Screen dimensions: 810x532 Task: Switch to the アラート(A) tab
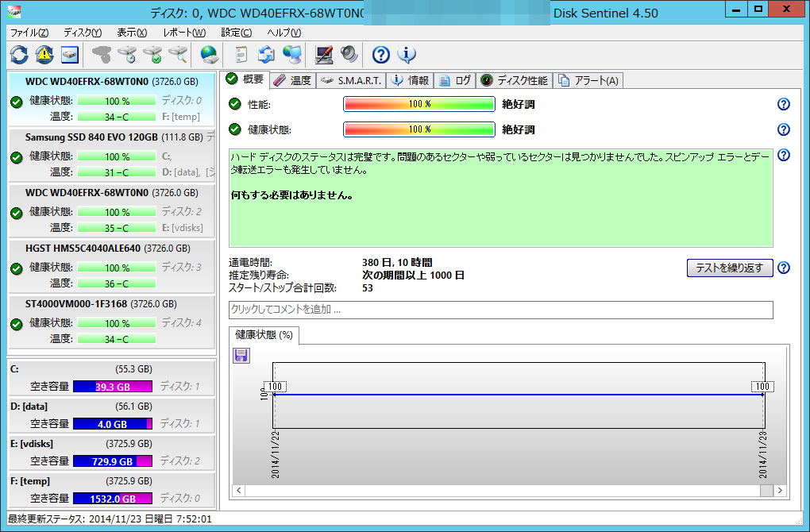[588, 80]
